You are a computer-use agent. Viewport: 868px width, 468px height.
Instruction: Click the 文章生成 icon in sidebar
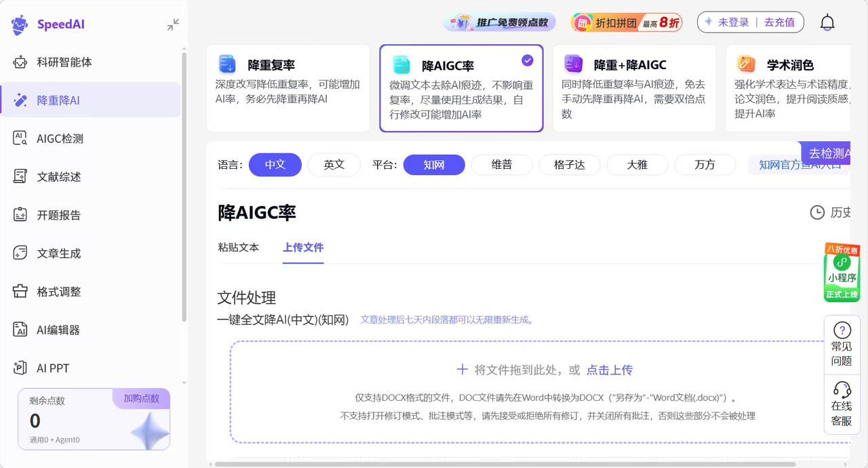(20, 253)
